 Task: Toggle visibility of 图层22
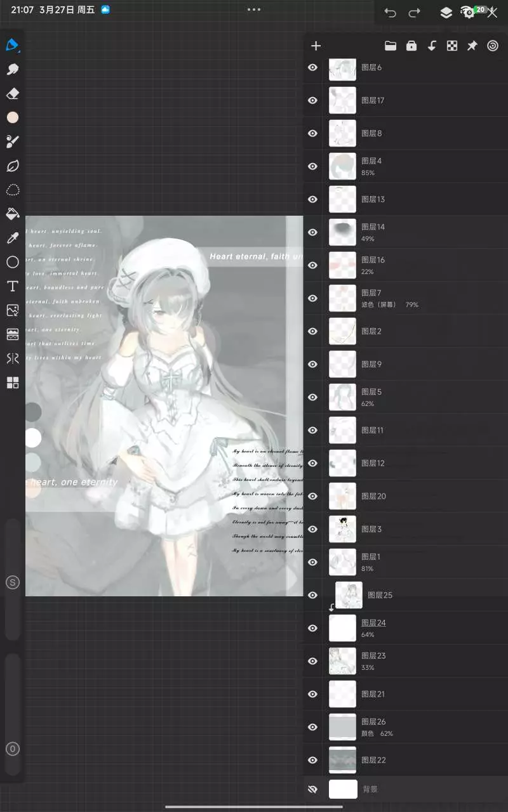pos(312,760)
